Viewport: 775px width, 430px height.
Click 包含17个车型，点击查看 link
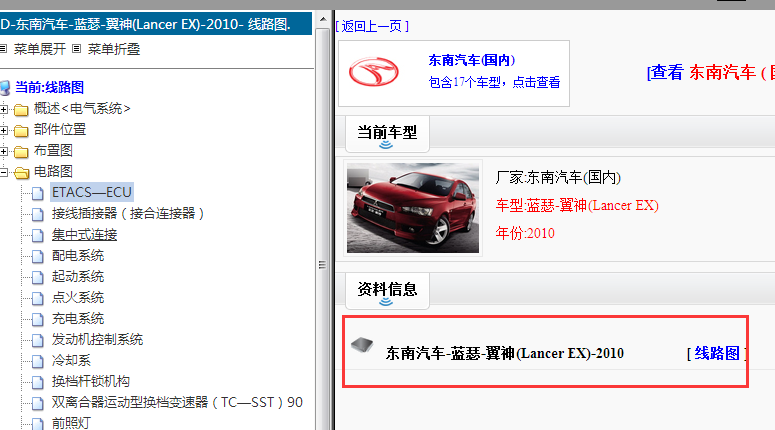pyautogui.click(x=494, y=82)
